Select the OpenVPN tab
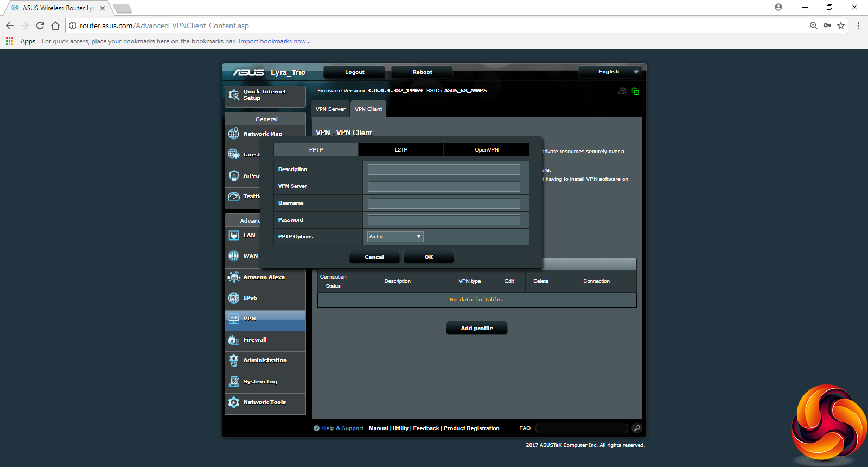The height and width of the screenshot is (467, 868). pos(487,150)
